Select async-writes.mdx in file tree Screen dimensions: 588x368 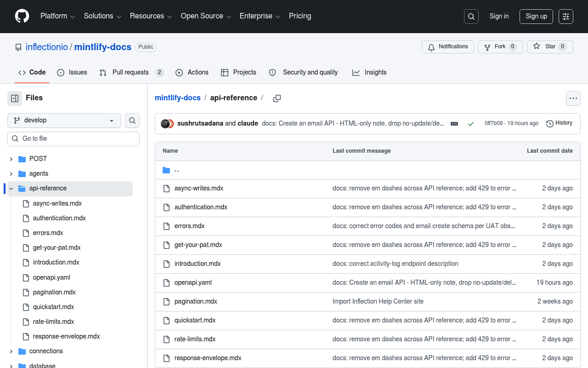coord(57,203)
